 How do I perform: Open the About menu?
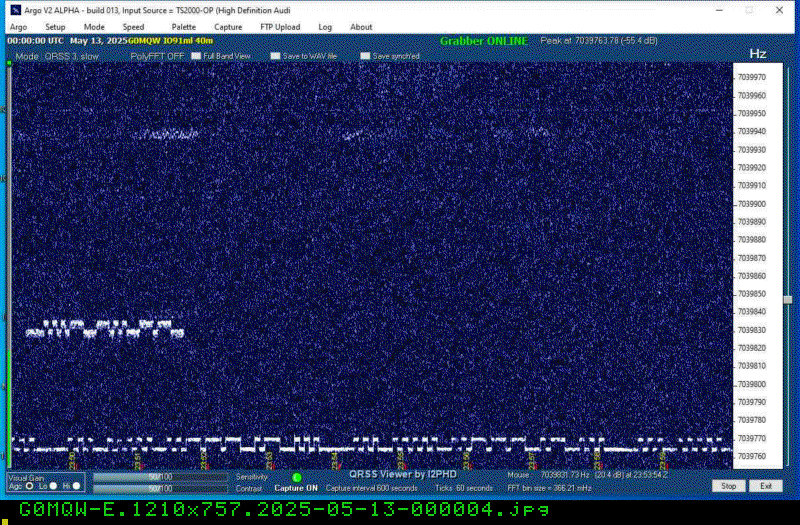(x=361, y=27)
